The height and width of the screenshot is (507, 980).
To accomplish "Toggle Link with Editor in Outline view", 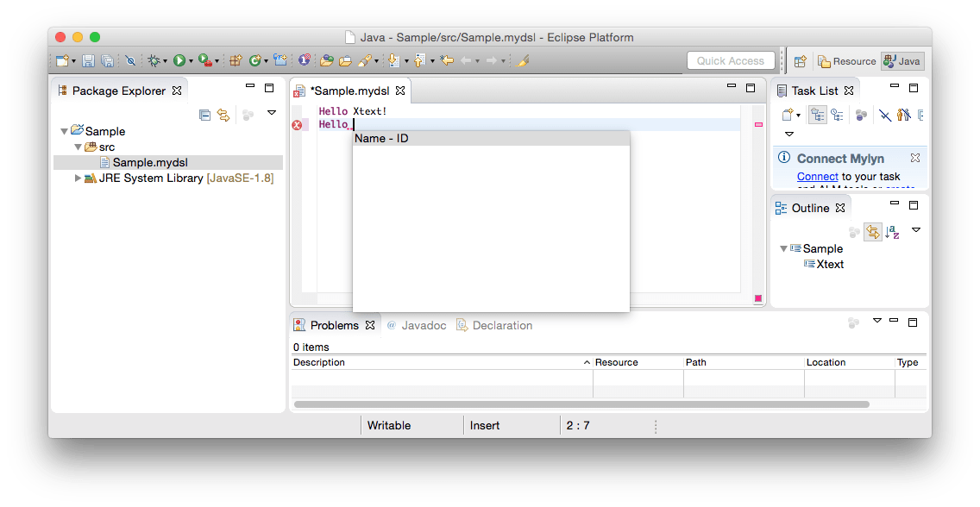I will click(872, 232).
